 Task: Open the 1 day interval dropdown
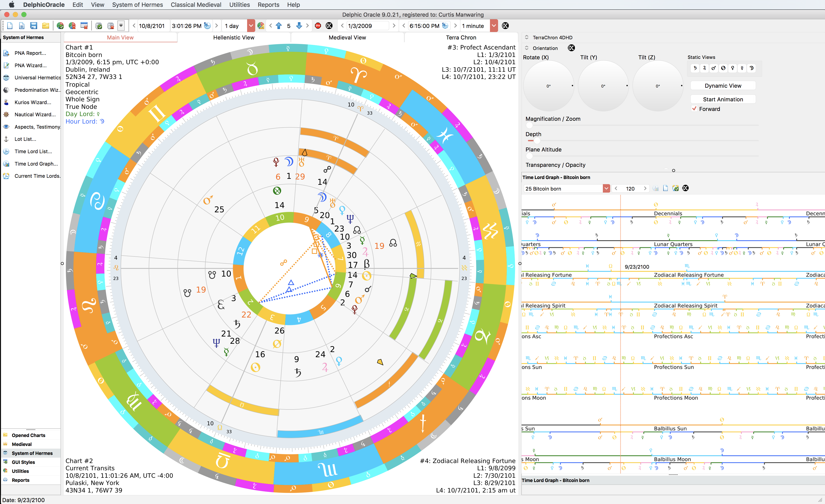click(x=251, y=26)
